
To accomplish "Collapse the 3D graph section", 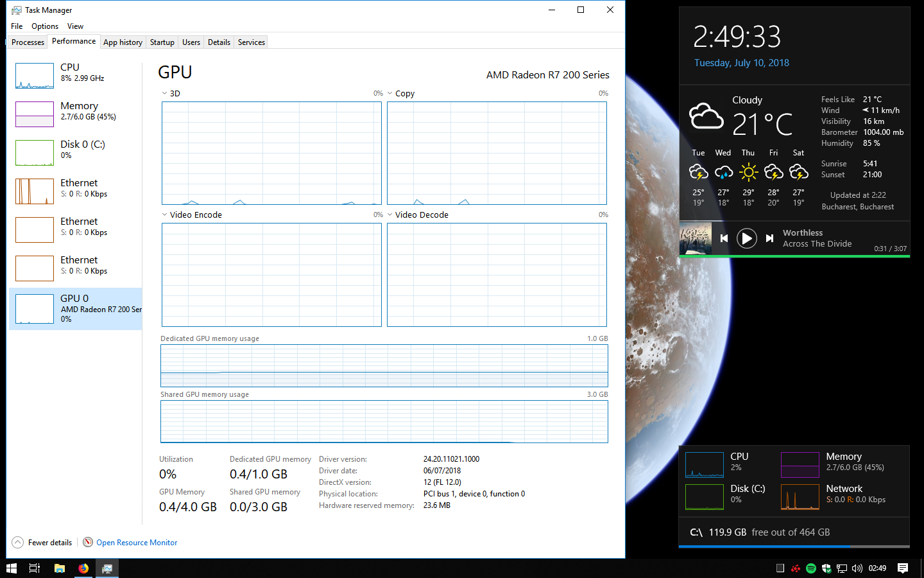I will [165, 93].
